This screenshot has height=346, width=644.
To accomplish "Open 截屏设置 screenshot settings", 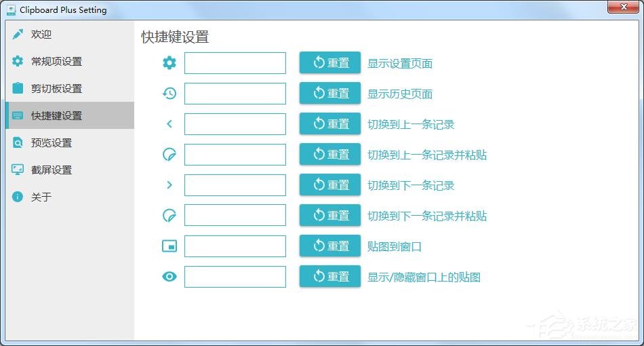I will 70,170.
